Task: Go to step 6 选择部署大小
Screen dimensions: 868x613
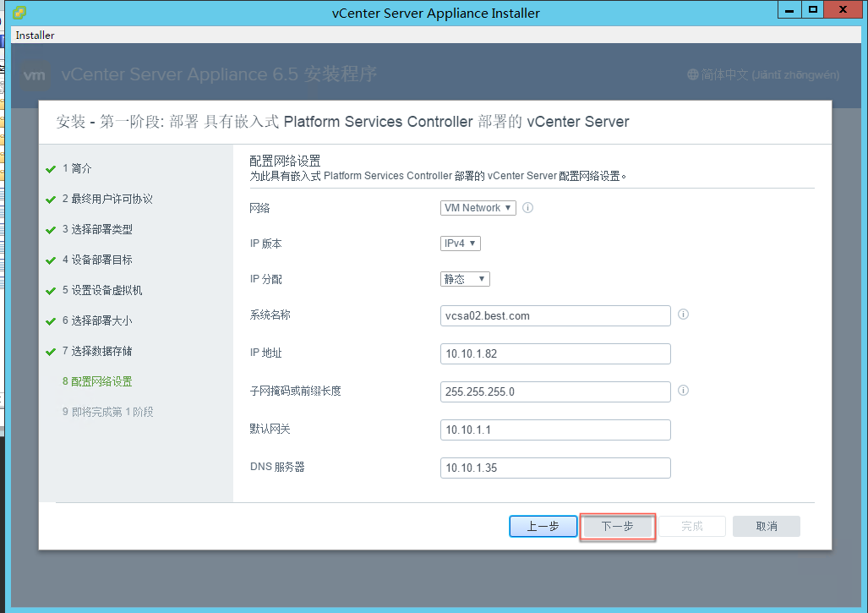Action: [x=97, y=320]
